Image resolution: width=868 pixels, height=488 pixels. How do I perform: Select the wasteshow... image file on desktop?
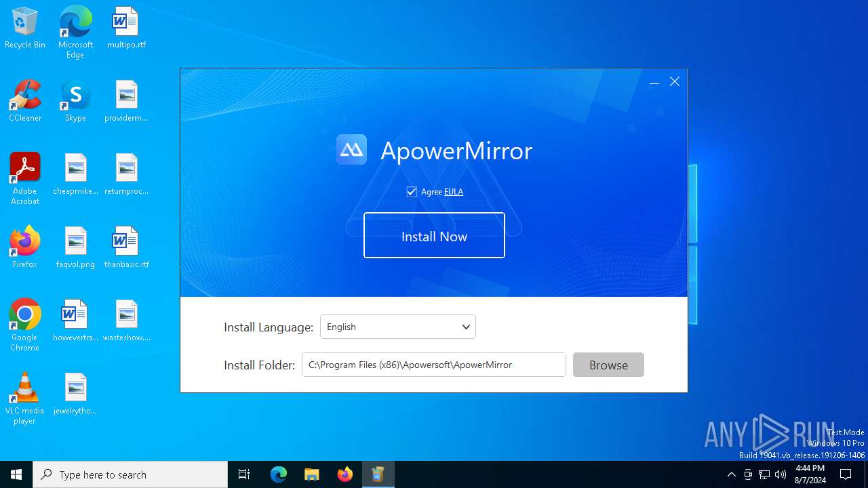126,321
